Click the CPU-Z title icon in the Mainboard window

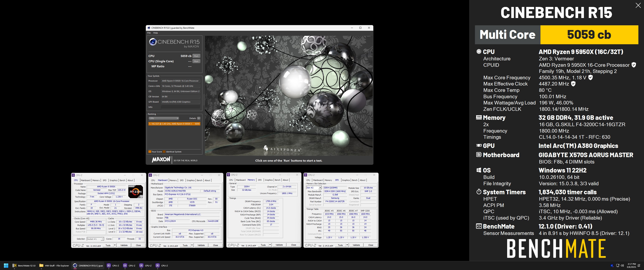coord(150,175)
